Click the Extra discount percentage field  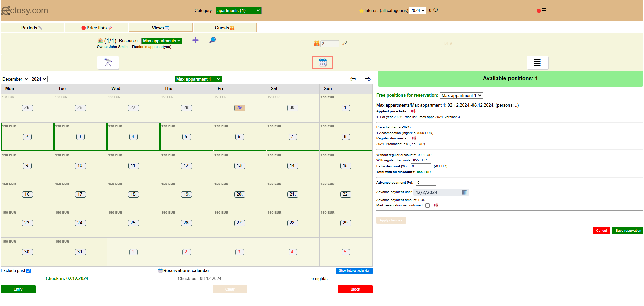[x=421, y=166]
